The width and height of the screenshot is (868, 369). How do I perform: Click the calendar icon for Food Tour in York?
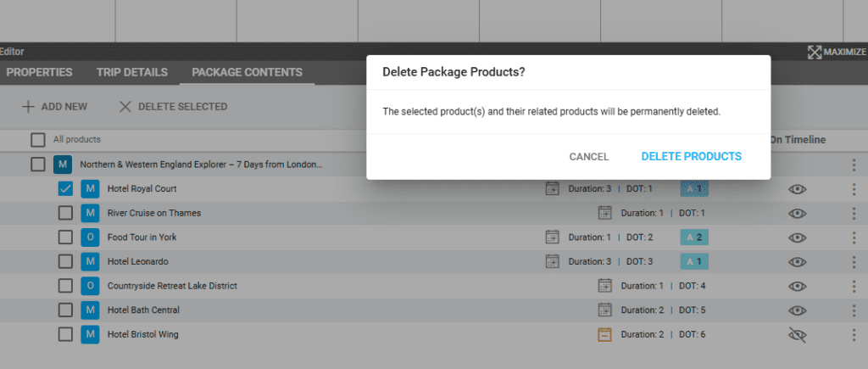pyautogui.click(x=553, y=238)
